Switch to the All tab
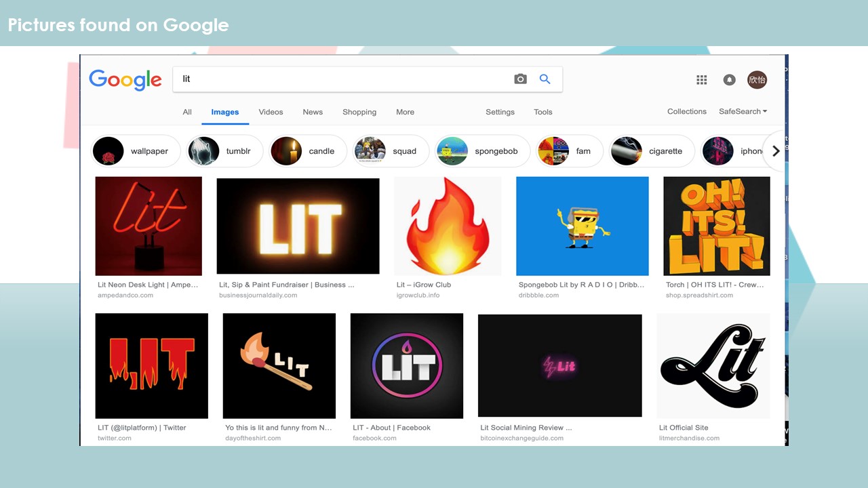 187,112
